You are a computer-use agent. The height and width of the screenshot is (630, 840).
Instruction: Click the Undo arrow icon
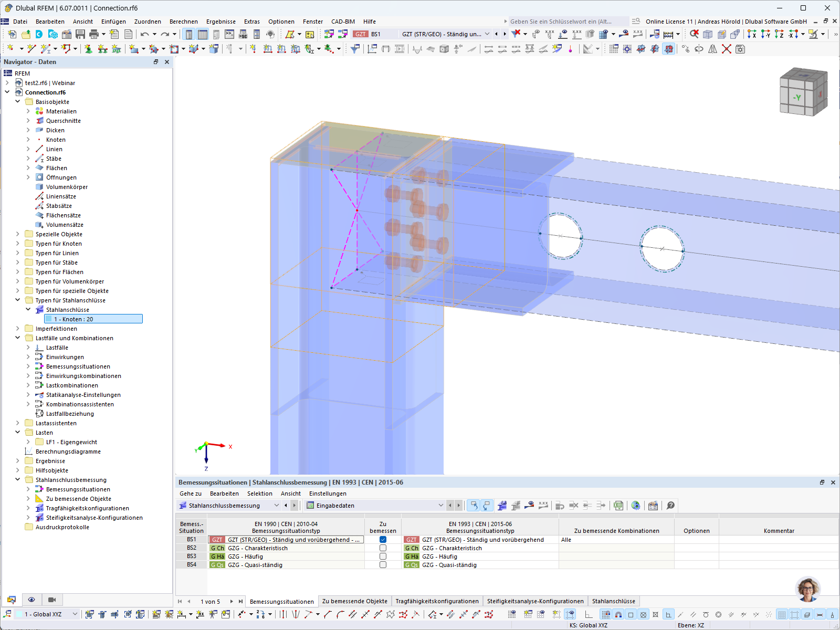pyautogui.click(x=144, y=34)
